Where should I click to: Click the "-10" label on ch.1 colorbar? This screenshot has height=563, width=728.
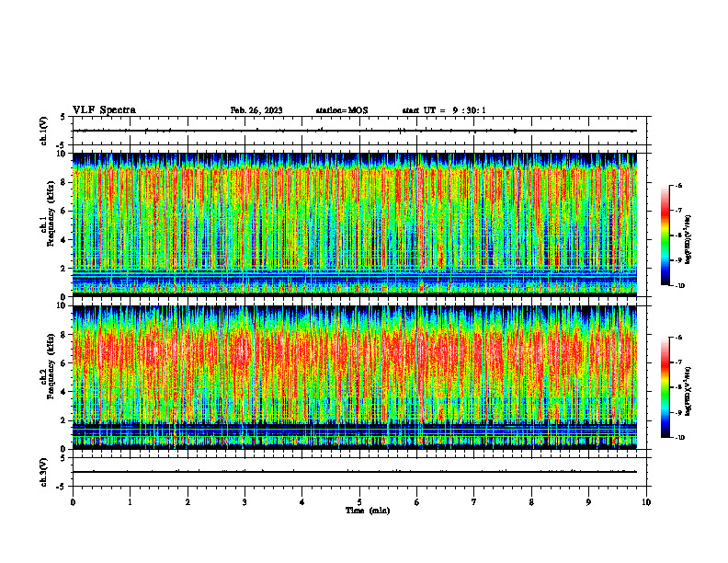(679, 286)
